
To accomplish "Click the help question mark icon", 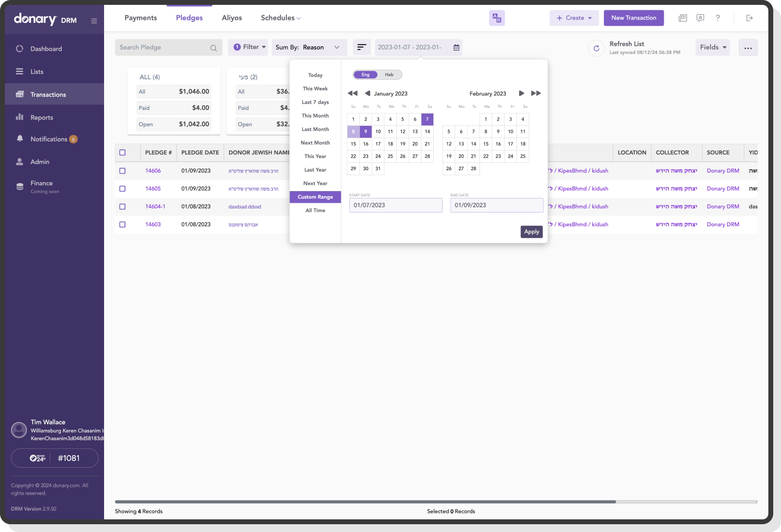I will (x=718, y=18).
